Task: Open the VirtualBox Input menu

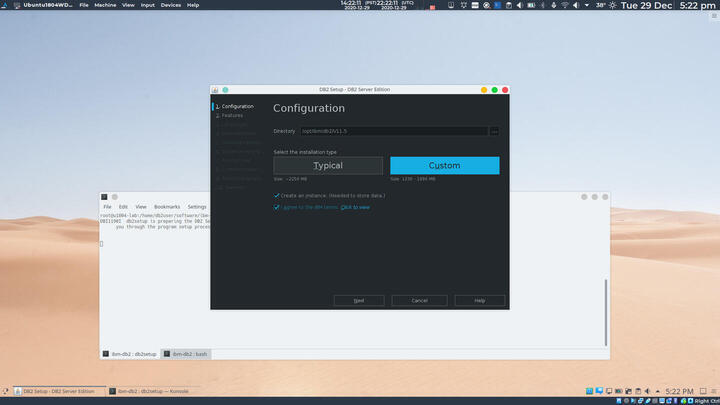Action: (x=147, y=5)
